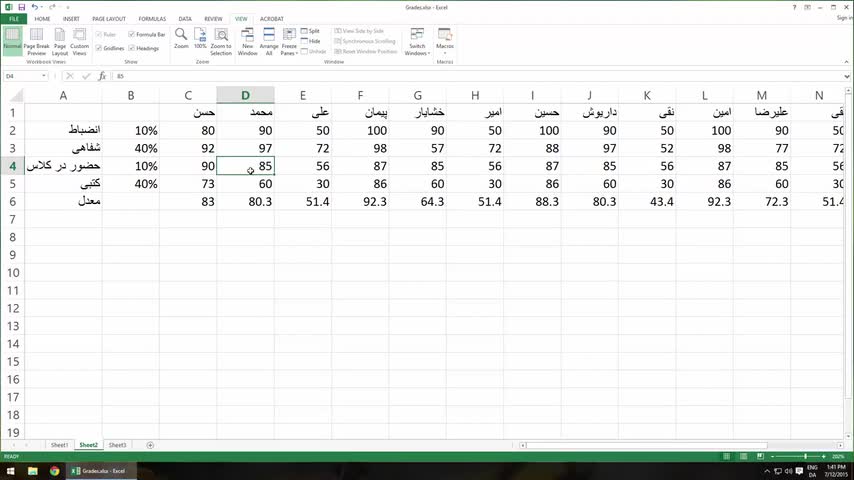Click Page Break Preview icon in status bar
Viewport: 854px width, 480px height.
[760, 456]
